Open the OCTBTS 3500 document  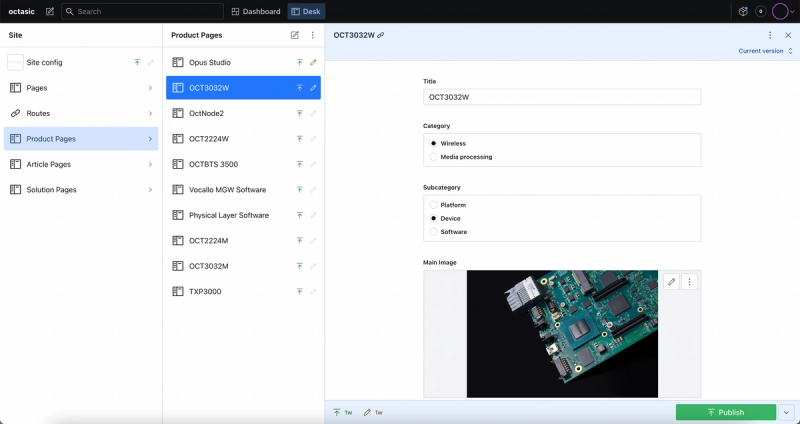243,164
